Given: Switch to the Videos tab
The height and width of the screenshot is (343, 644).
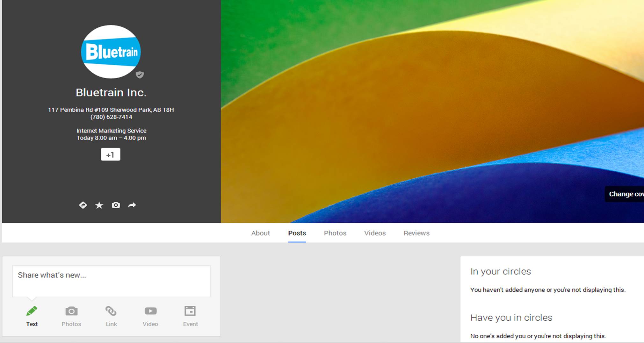Looking at the screenshot, I should coord(375,233).
